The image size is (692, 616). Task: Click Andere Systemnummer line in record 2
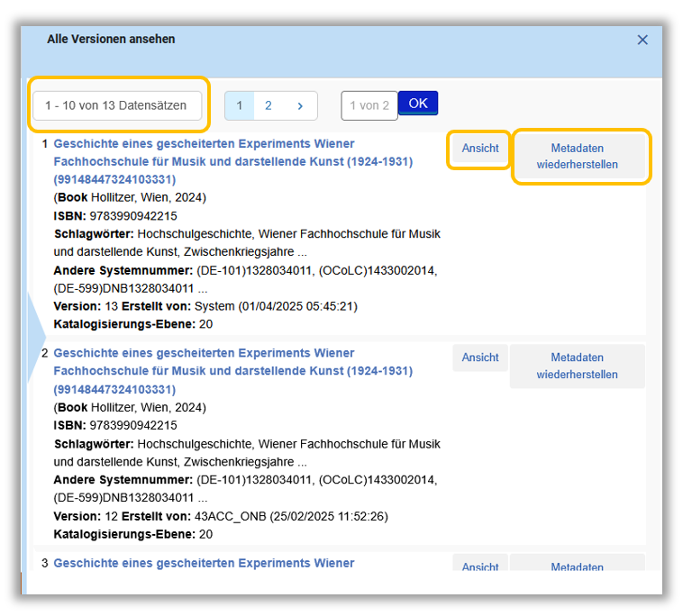pyautogui.click(x=245, y=489)
